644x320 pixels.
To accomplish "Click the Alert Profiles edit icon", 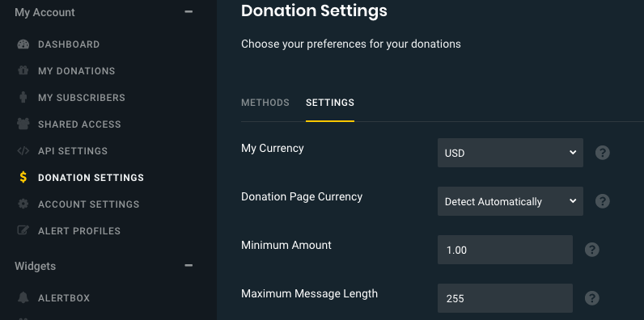I will 23,230.
